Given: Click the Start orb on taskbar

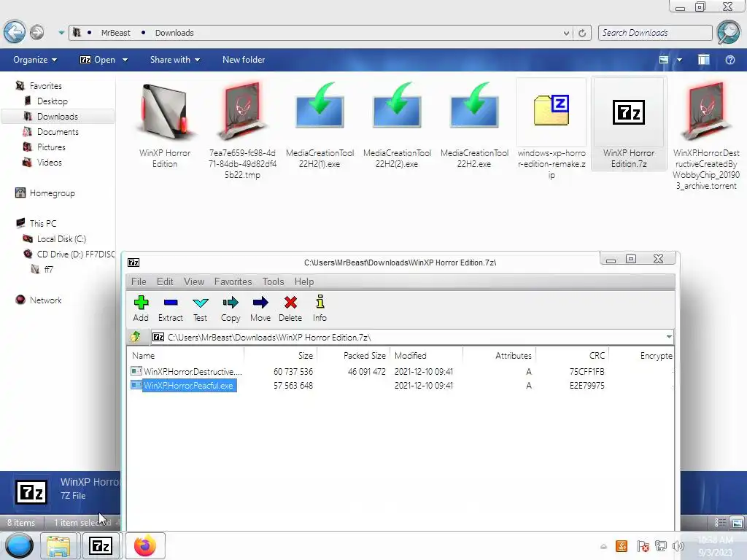Looking at the screenshot, I should 19,545.
